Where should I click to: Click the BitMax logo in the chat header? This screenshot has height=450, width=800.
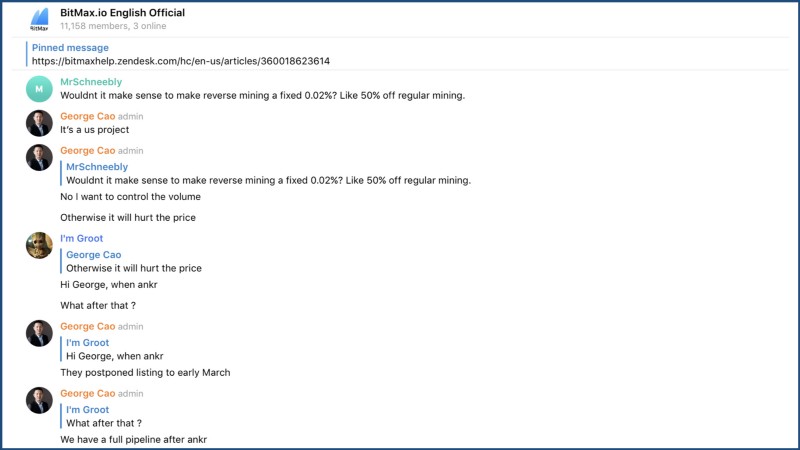(x=39, y=18)
